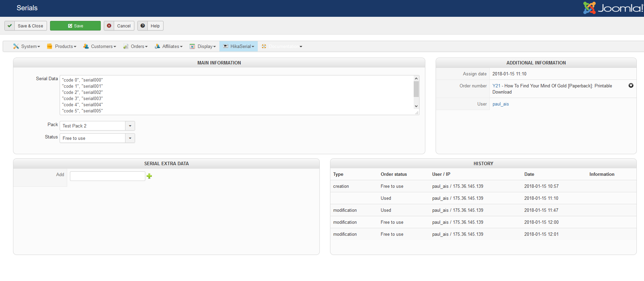
Task: Open the System menu
Action: [x=27, y=46]
